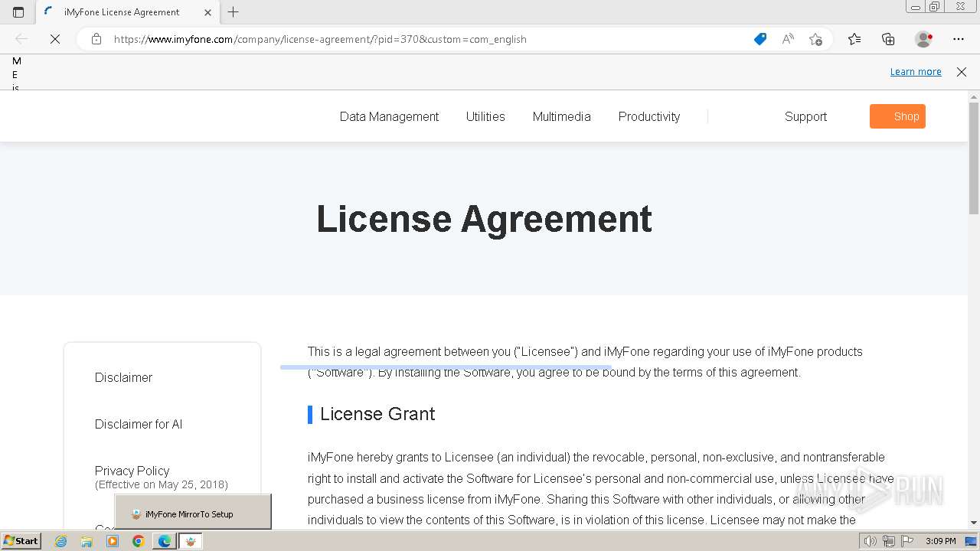The height and width of the screenshot is (551, 980).
Task: Click the address bar URL
Action: click(320, 39)
